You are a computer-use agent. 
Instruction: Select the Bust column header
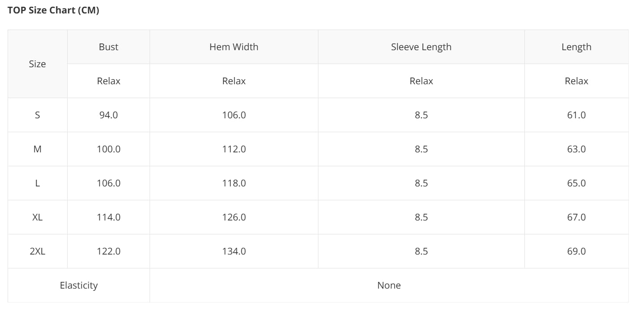[x=109, y=47]
